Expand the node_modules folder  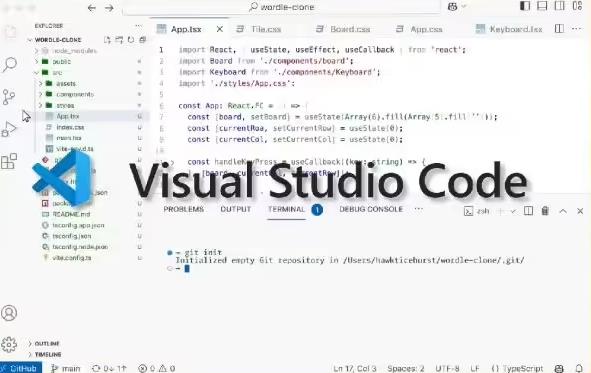(x=37, y=50)
